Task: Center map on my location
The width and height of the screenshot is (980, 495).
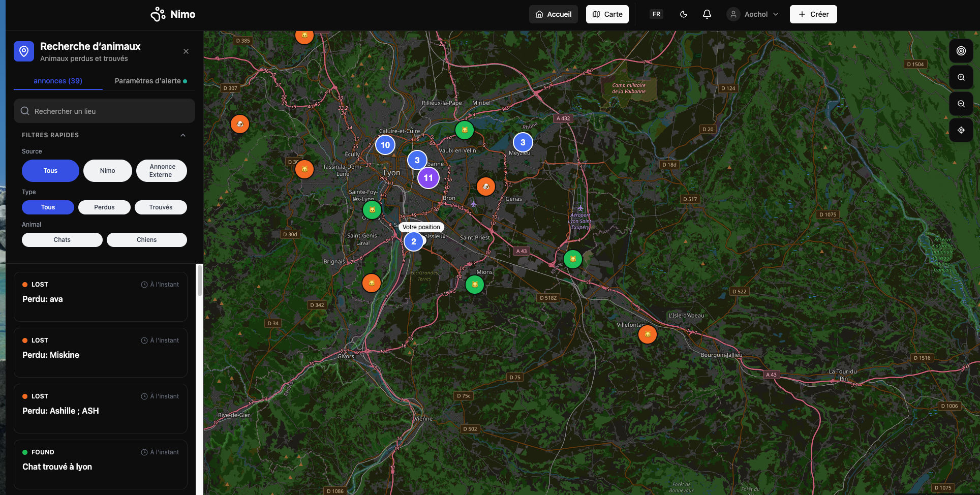Action: point(961,130)
